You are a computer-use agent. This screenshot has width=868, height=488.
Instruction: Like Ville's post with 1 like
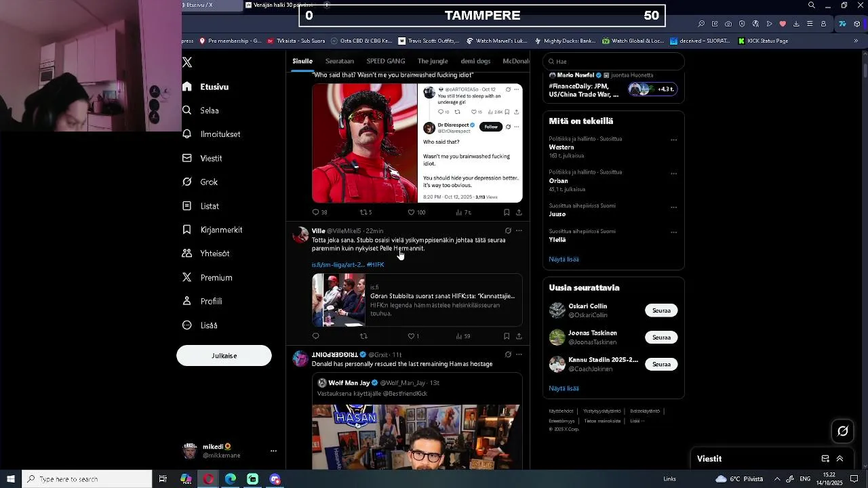pyautogui.click(x=414, y=336)
